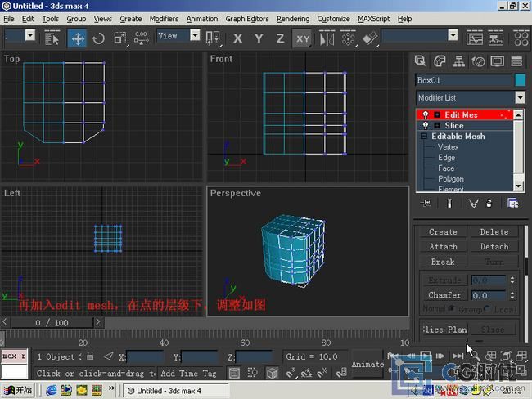The height and width of the screenshot is (399, 532).
Task: Click the Crossing selection icon in status bar
Action: point(252,373)
